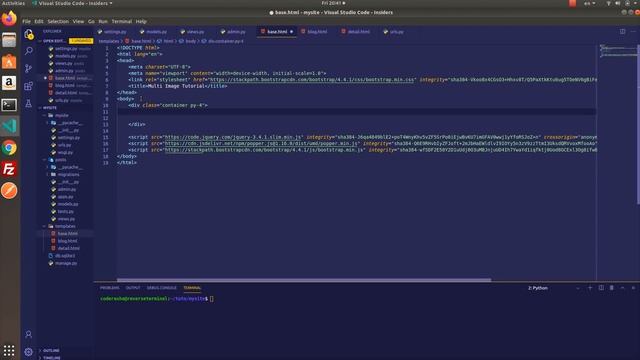Open the Terminal menu
Screen dimensions: 640x360
point(122,21)
